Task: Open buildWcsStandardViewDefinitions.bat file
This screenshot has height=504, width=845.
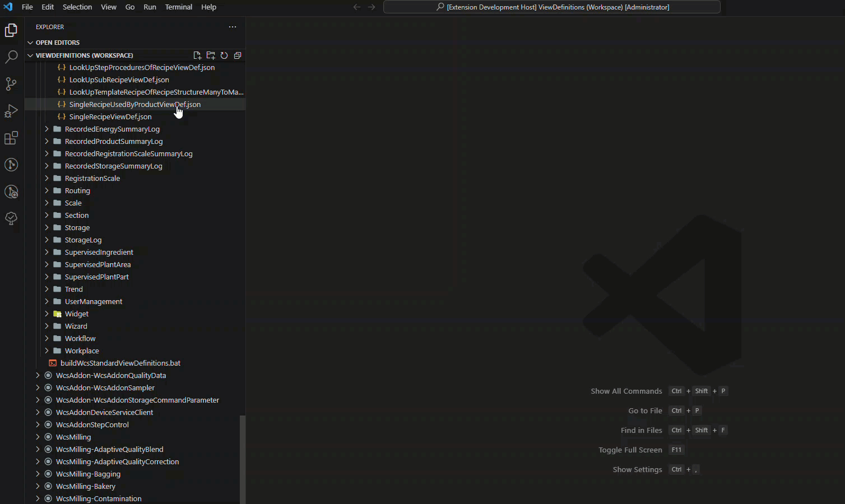Action: [x=120, y=363]
